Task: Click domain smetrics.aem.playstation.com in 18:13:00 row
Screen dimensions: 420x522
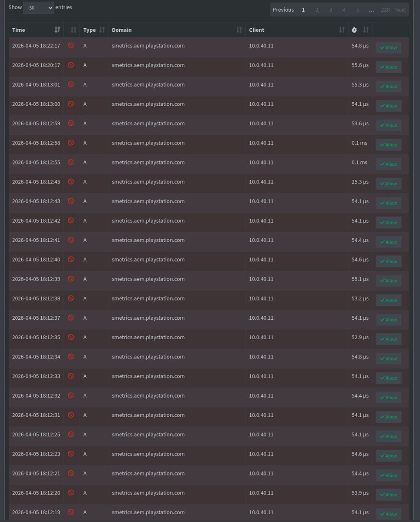Action: (148, 104)
